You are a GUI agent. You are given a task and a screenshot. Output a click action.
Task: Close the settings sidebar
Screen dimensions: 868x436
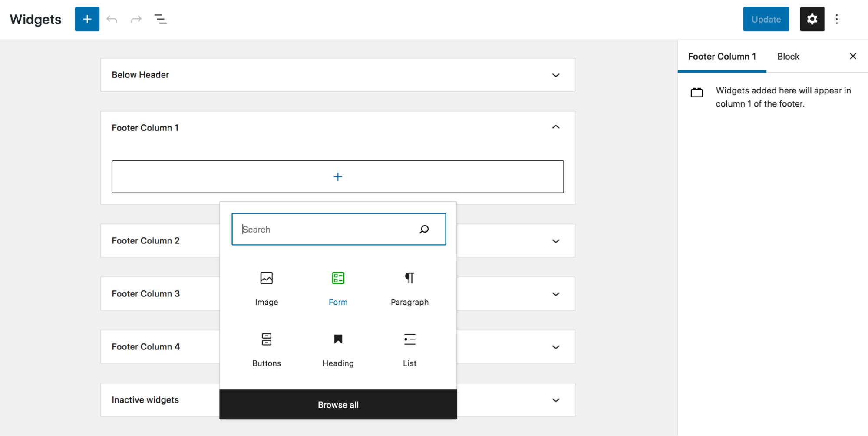click(x=853, y=56)
